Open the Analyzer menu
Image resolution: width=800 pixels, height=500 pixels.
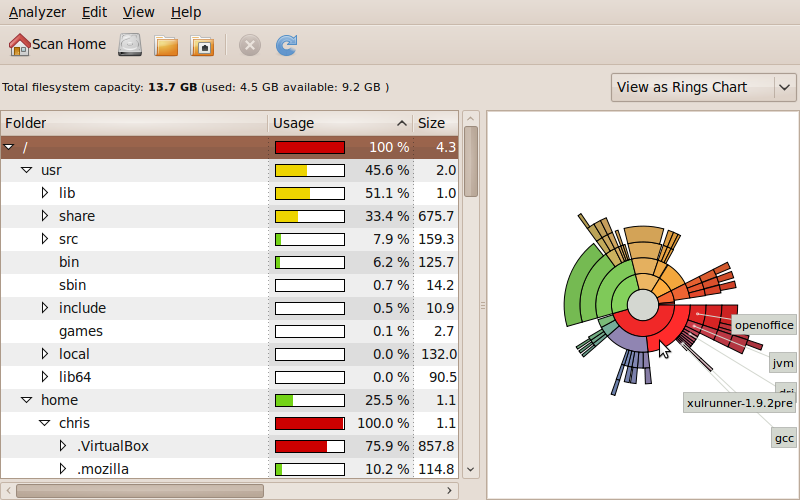click(x=37, y=12)
